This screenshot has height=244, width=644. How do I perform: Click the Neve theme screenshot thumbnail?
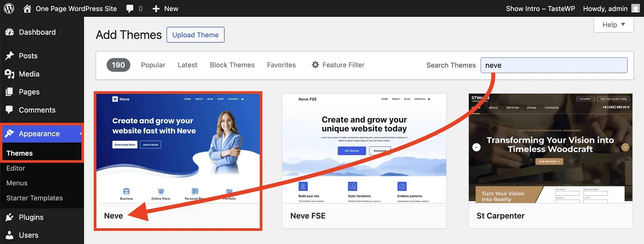point(178,148)
